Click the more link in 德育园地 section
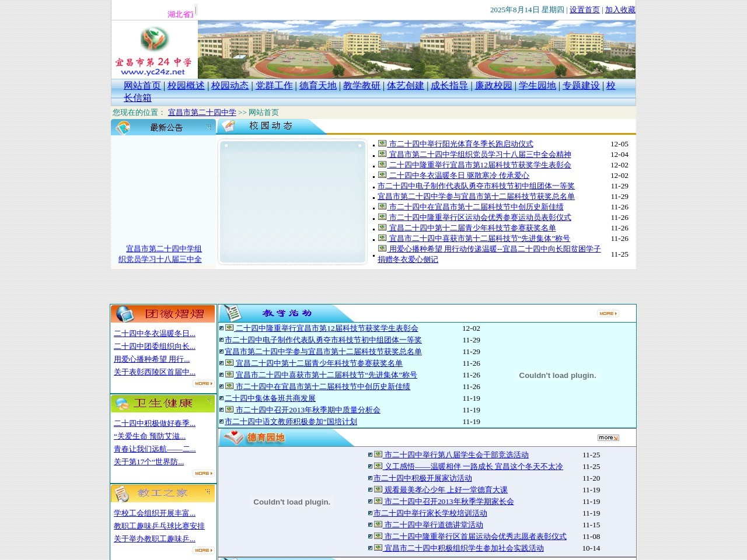The width and height of the screenshot is (747, 560). [607, 437]
